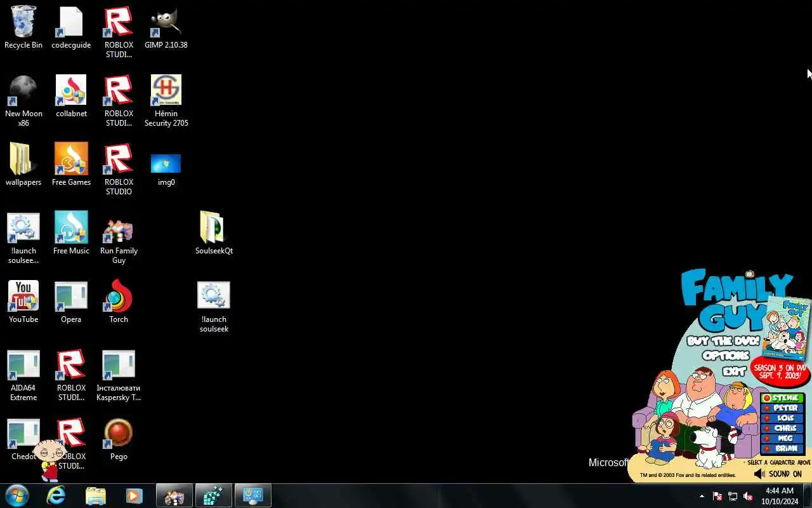Screen dimensions: 812x508
Task: Select Run Family Guy shortcut
Action: pyautogui.click(x=119, y=241)
